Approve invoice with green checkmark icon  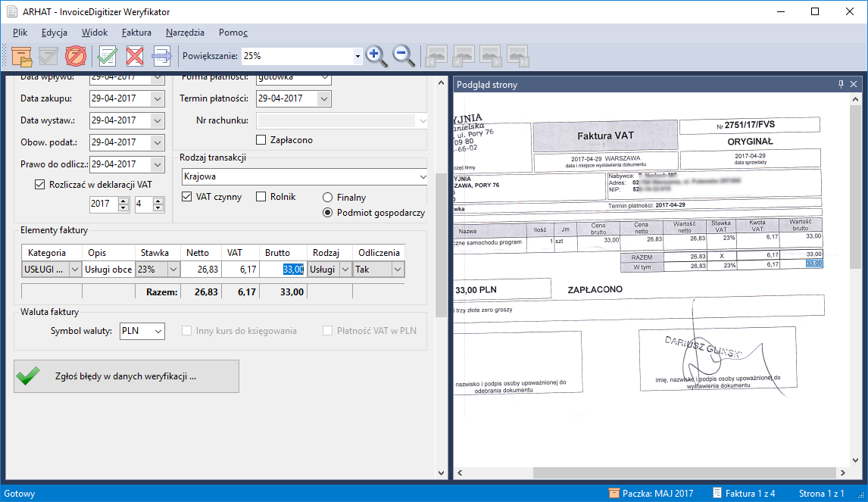[x=108, y=56]
